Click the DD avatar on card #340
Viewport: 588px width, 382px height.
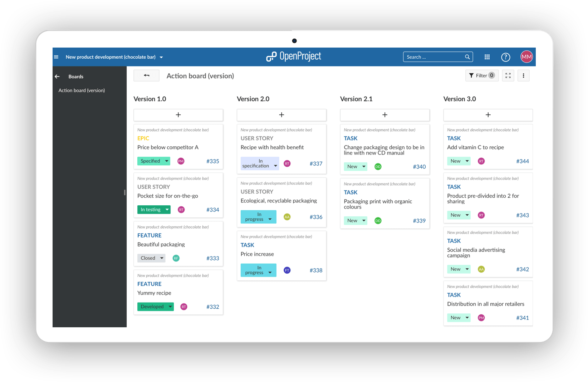[x=378, y=167]
